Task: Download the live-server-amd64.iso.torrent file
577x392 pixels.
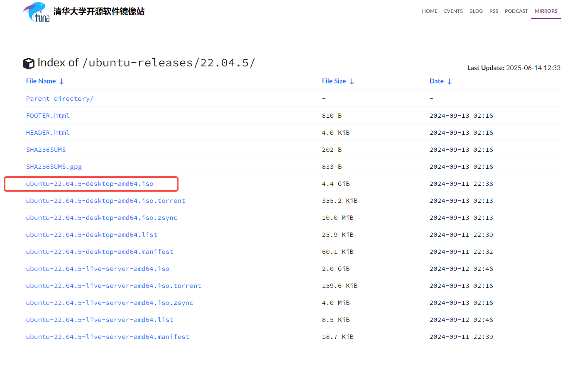Action: tap(114, 286)
